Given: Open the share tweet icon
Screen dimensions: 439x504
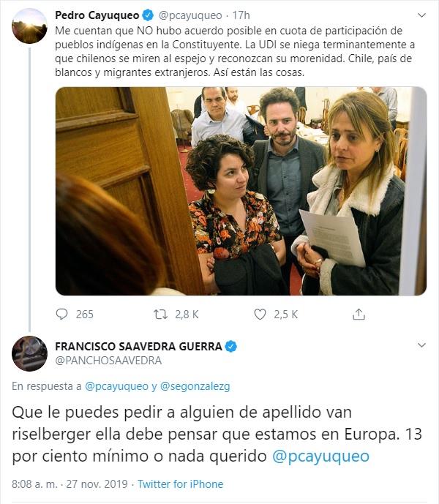Looking at the screenshot, I should click(359, 314).
